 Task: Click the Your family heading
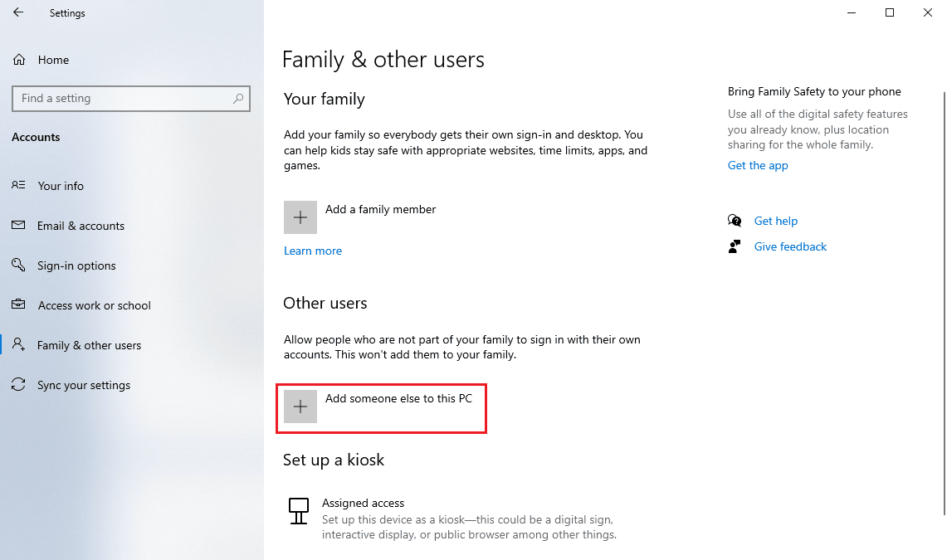click(325, 99)
